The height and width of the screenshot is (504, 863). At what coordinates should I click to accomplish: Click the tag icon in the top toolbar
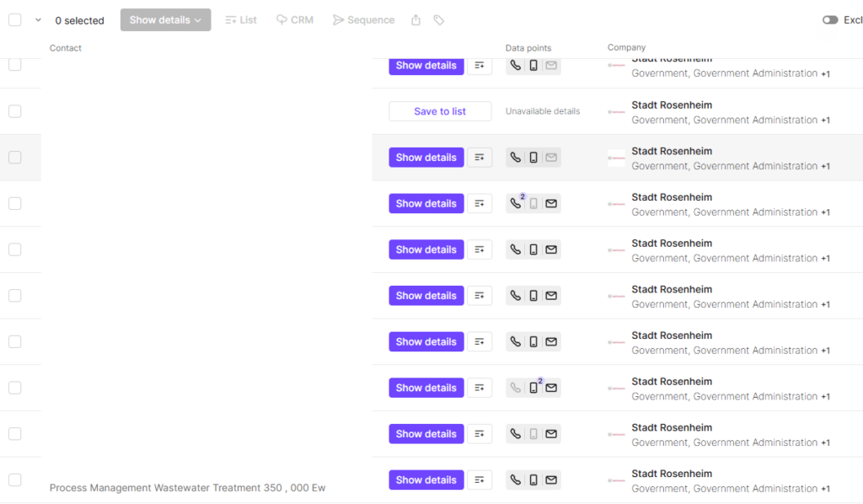click(439, 20)
